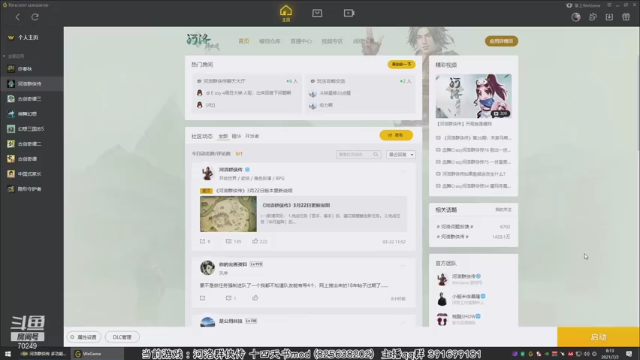
Task: Open the #河洛问题反馈# topic
Action: coord(455,227)
